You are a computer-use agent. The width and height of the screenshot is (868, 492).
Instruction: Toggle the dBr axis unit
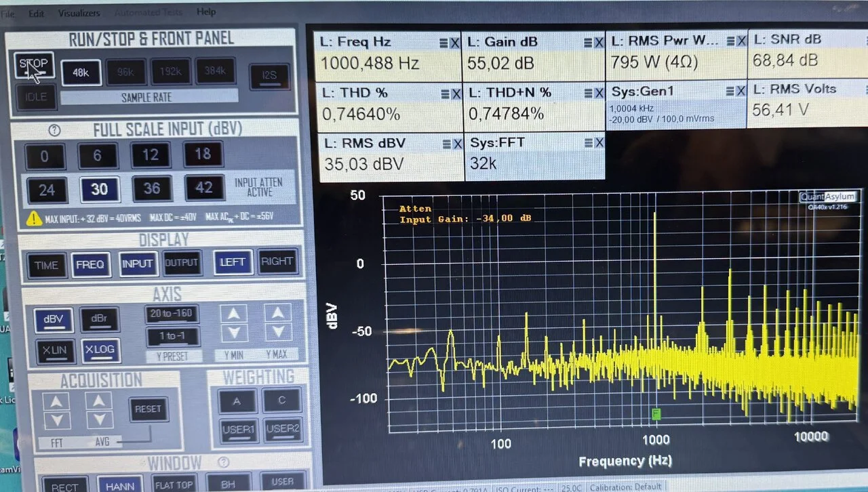tap(100, 320)
